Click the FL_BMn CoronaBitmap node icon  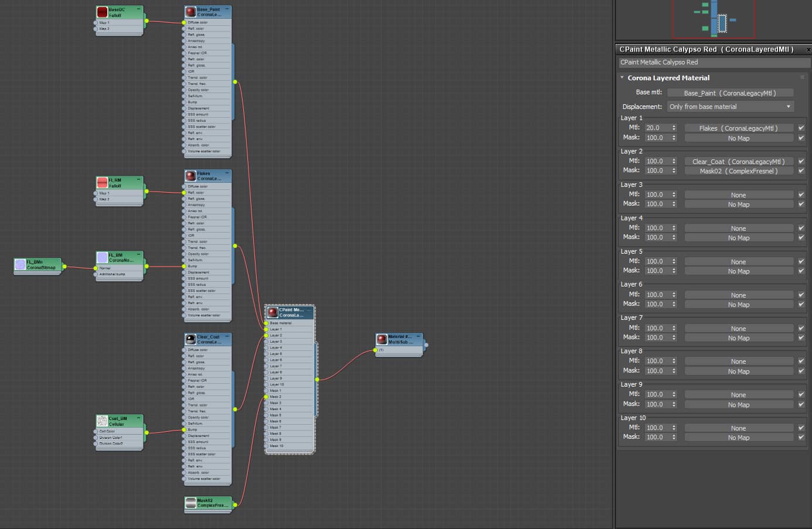21,265
